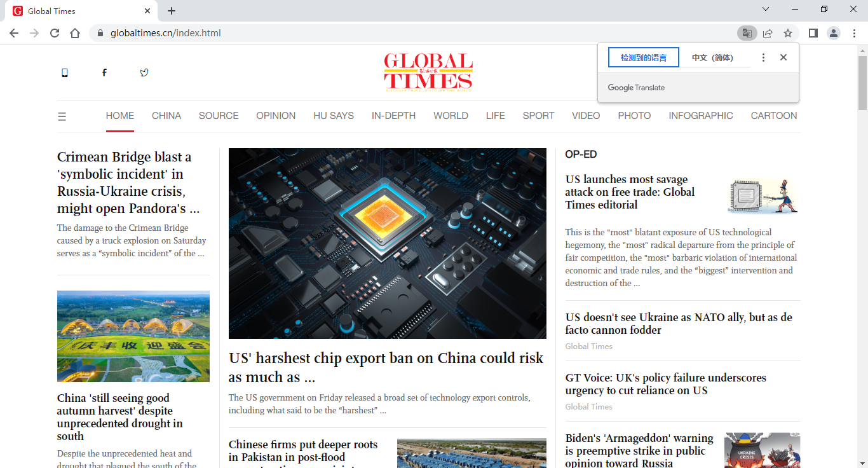The width and height of the screenshot is (868, 468).
Task: Close the Google Translate popup
Action: click(x=783, y=57)
